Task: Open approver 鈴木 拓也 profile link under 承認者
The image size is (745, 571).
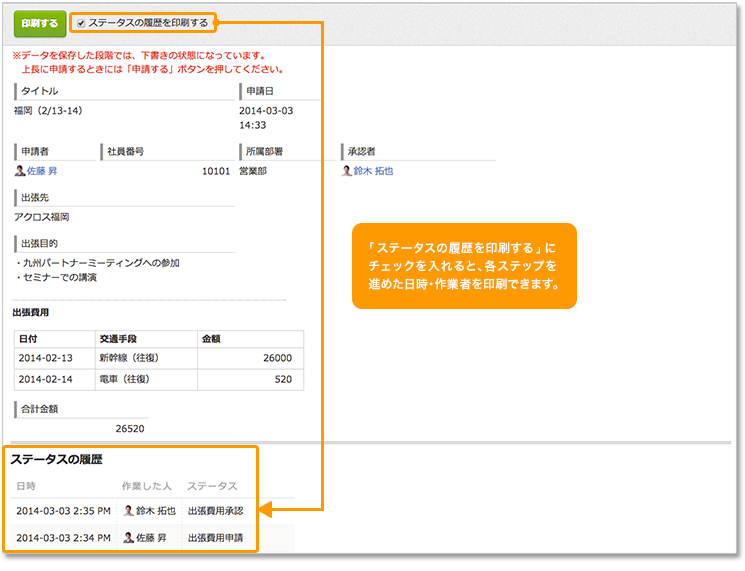Action: pyautogui.click(x=373, y=171)
